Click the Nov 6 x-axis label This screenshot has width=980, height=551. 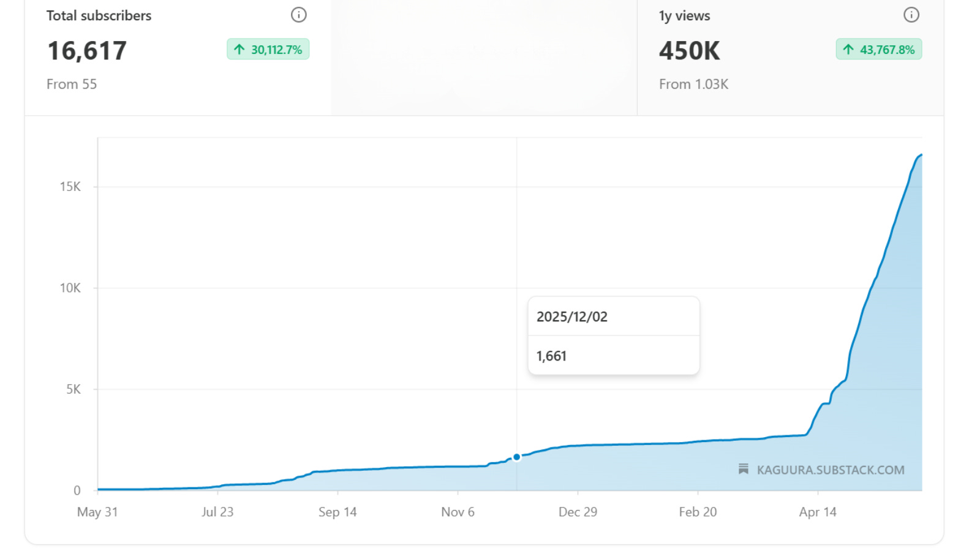pos(458,512)
